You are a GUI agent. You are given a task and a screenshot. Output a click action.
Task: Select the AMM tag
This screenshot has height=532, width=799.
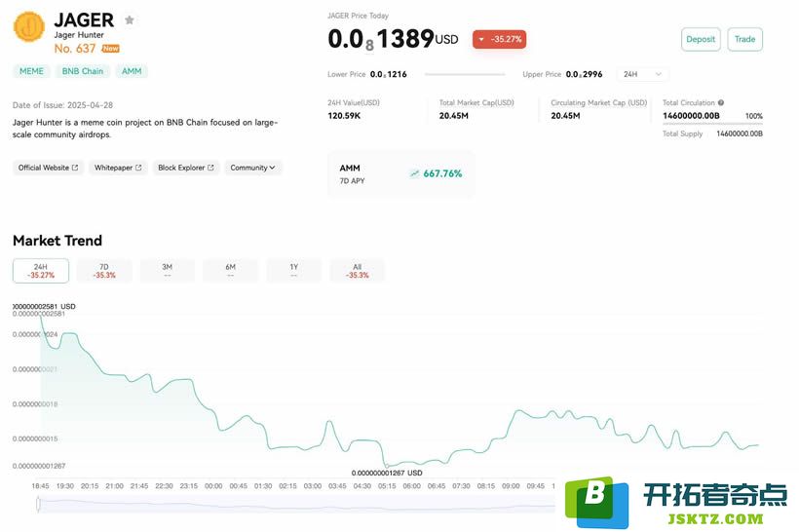click(132, 71)
